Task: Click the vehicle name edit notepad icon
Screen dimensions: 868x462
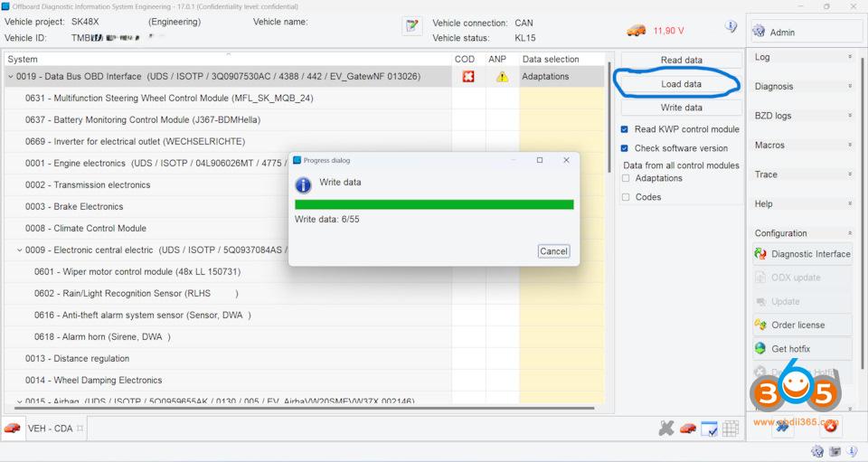Action: pyautogui.click(x=412, y=26)
